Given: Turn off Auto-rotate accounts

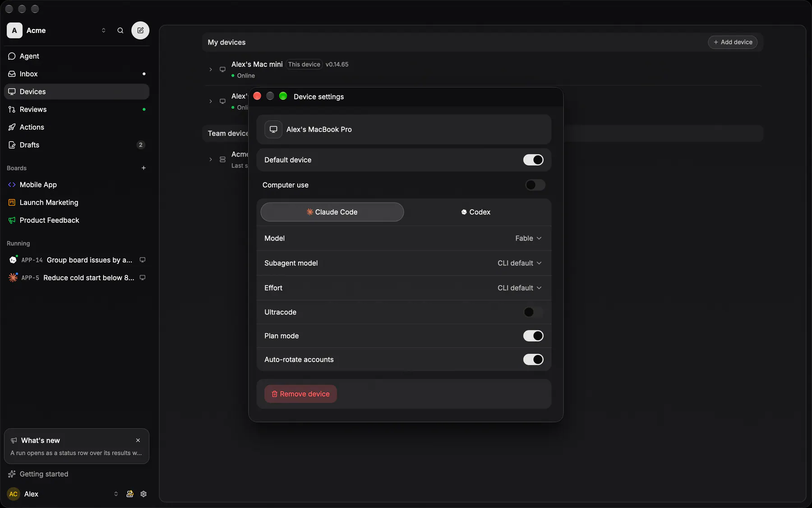Looking at the screenshot, I should point(533,360).
